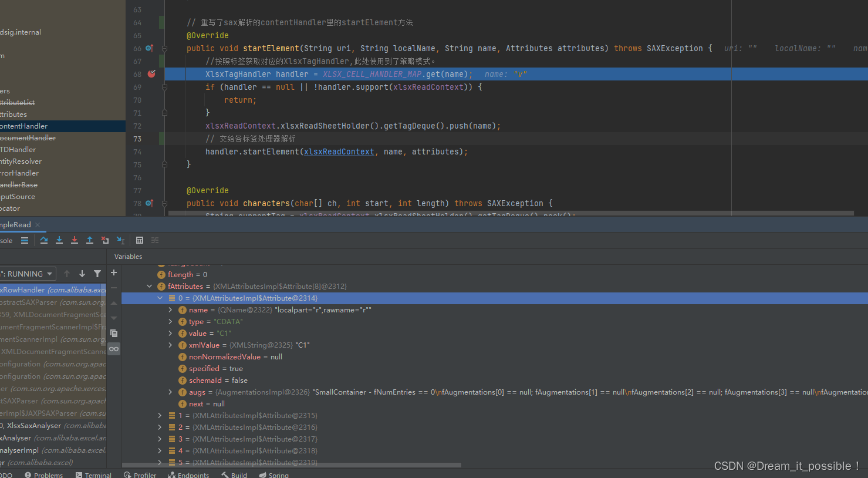Click the Step Over debugger icon
Image resolution: width=868 pixels, height=478 pixels.
(x=43, y=240)
